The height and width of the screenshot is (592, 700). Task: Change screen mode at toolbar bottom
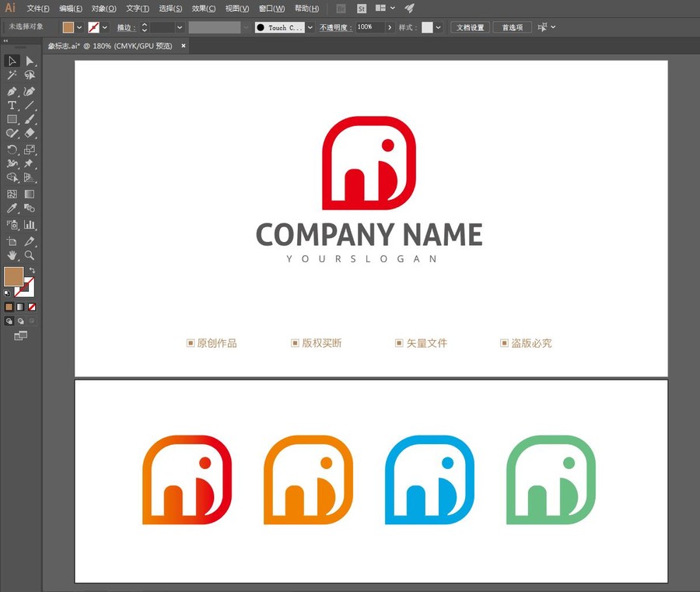(20, 335)
